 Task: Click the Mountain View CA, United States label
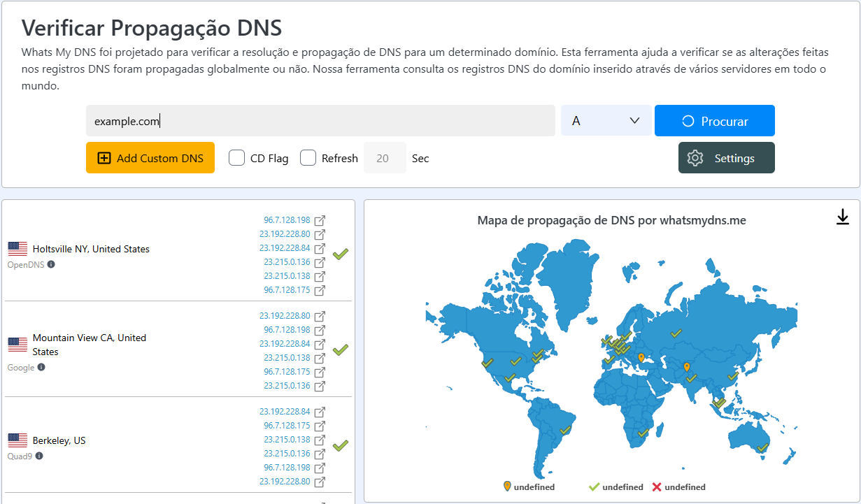[x=90, y=345]
